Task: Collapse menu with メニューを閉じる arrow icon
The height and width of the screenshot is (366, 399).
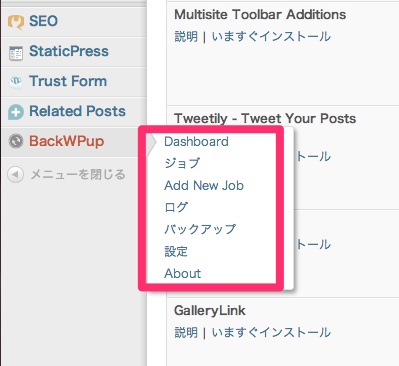Action: (16, 174)
